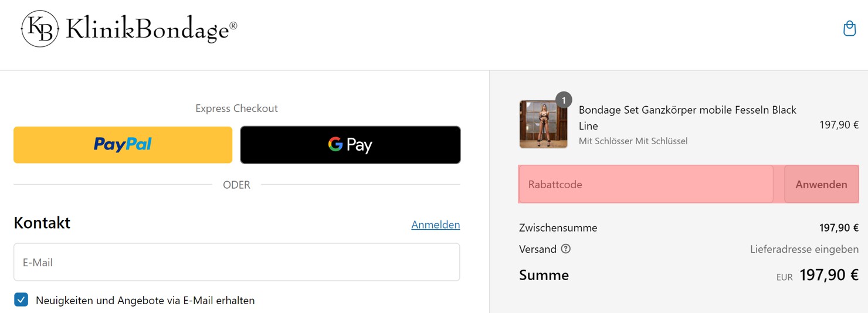Image resolution: width=868 pixels, height=313 pixels.
Task: Click the Express Checkout label
Action: click(236, 108)
